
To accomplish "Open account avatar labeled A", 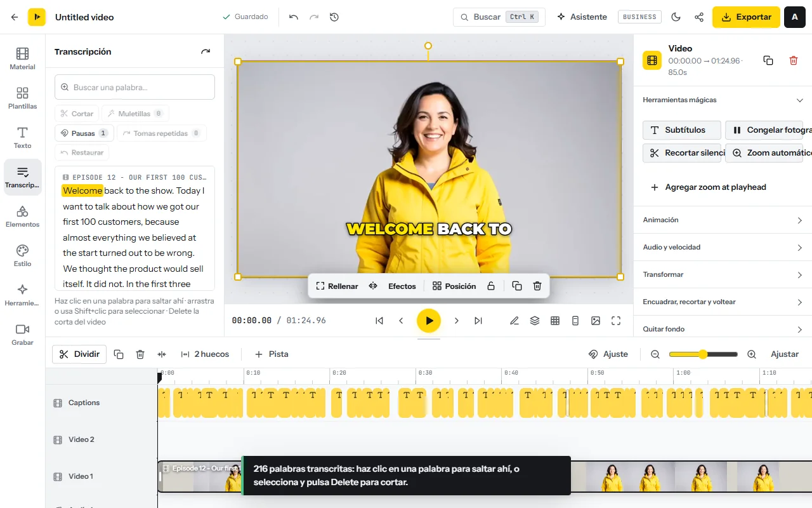I will tap(795, 17).
